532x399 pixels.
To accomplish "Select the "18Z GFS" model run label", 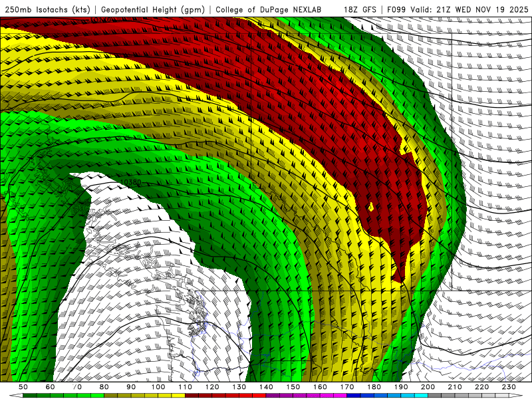I will [x=360, y=9].
